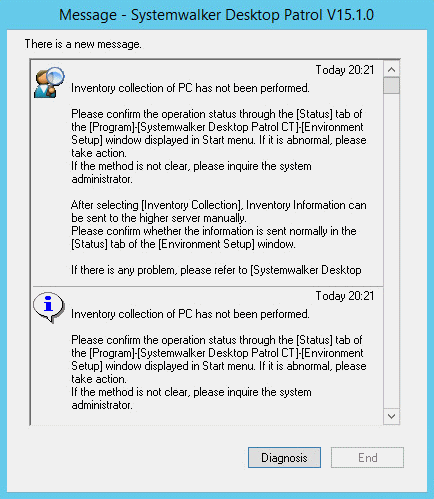Select first message's "Inventory collection" headline

190,88
